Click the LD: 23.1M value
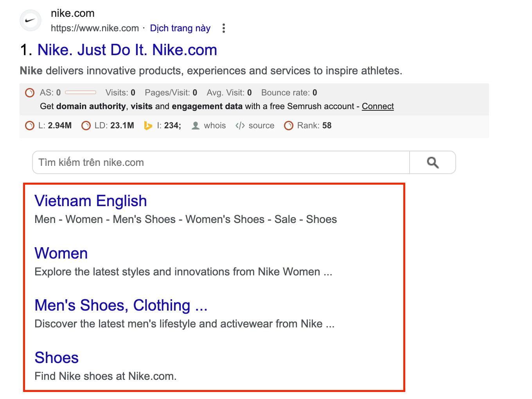This screenshot has width=532, height=399. click(114, 126)
